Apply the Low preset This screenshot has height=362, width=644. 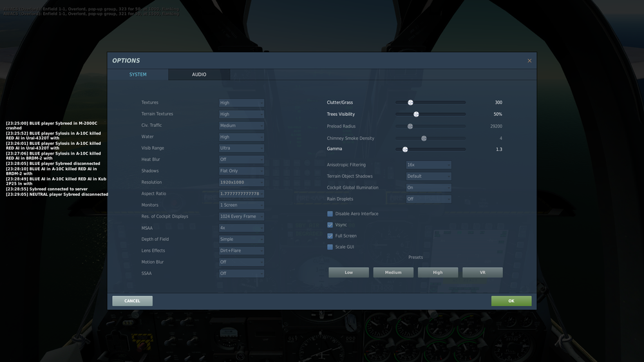348,272
